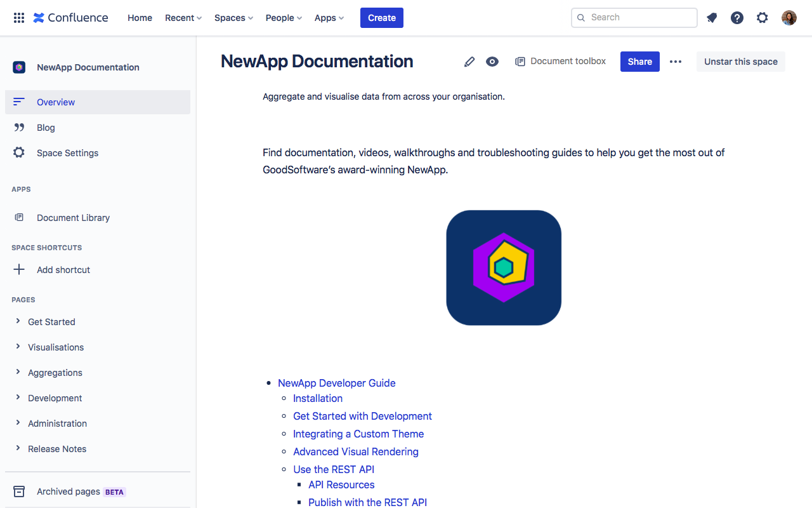Click the Confluence logo
The image size is (812, 508).
(x=70, y=18)
